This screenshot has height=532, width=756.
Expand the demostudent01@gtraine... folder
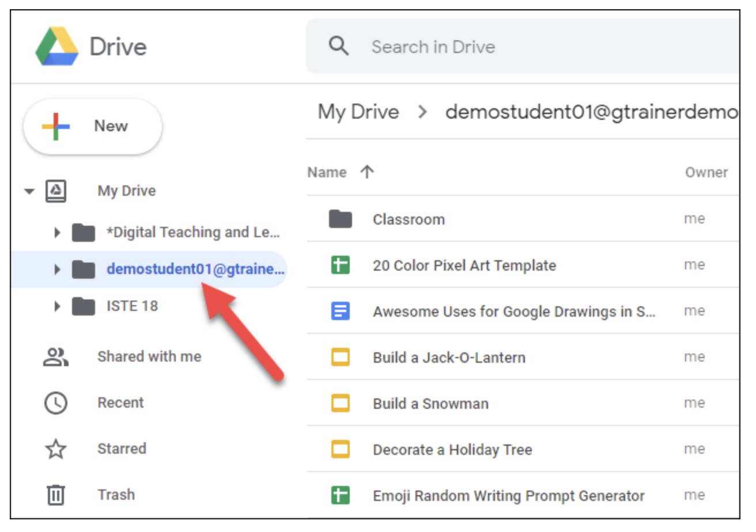(x=57, y=269)
